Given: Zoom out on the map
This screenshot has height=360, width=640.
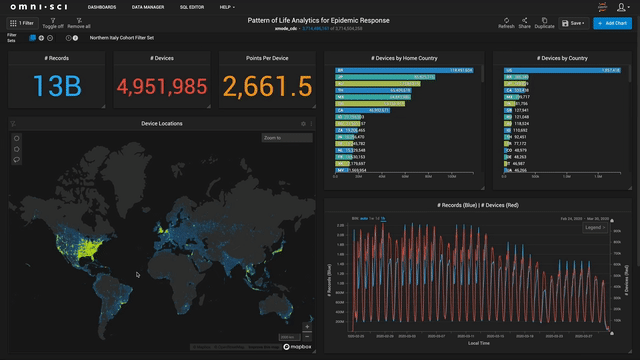Looking at the screenshot, I should pyautogui.click(x=307, y=336).
